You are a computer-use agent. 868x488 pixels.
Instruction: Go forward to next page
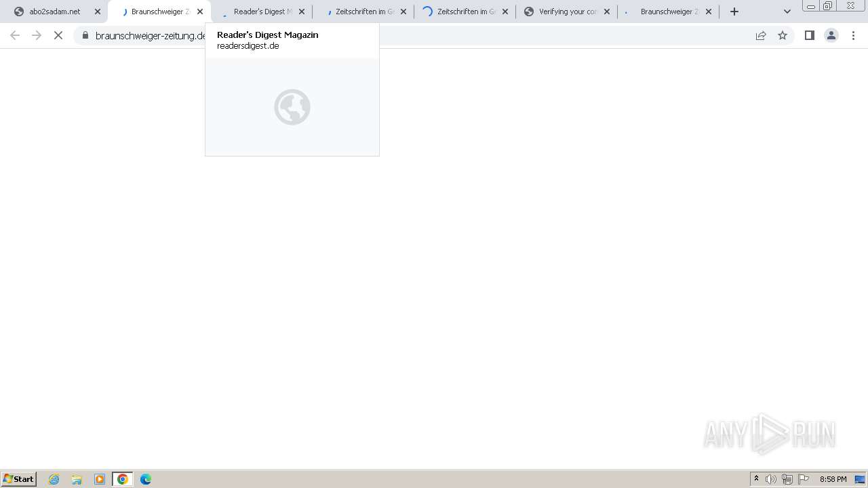(x=37, y=35)
